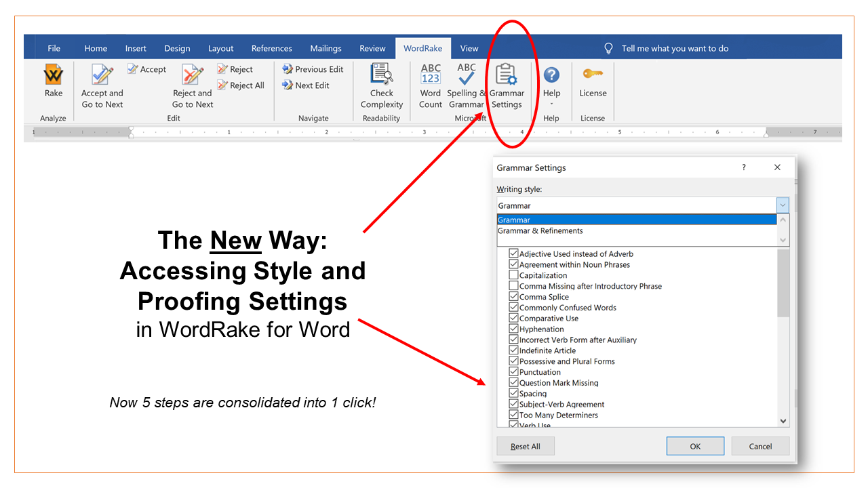The image size is (868, 488).
Task: Switch to the References tab
Action: (x=272, y=48)
